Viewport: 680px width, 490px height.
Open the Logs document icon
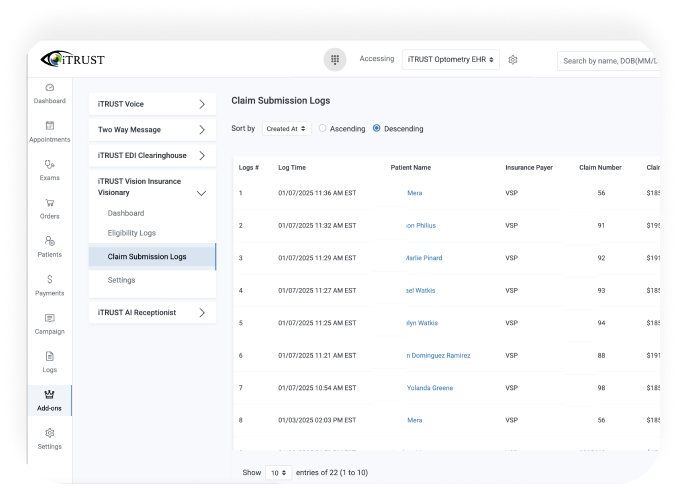(49, 356)
